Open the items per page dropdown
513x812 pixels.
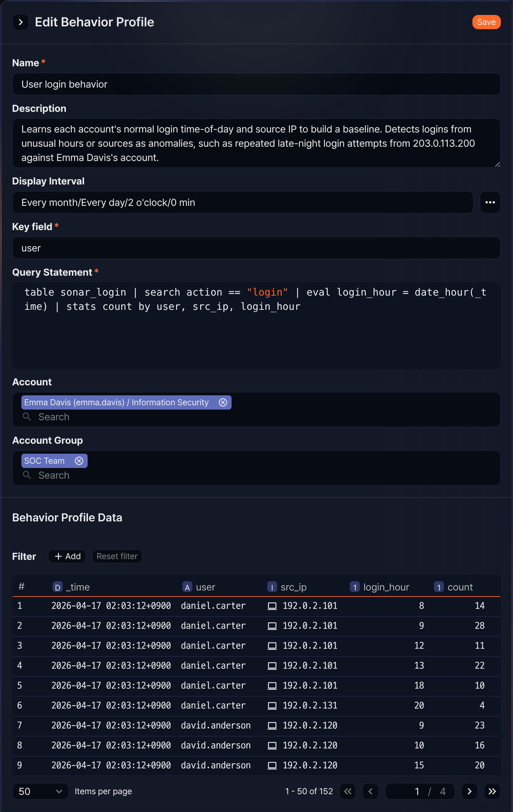(40, 791)
